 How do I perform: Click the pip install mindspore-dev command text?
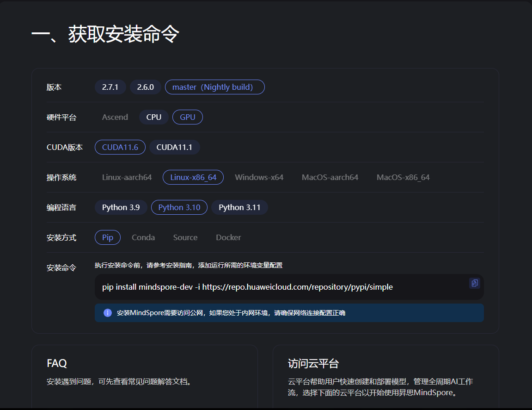[x=247, y=287]
